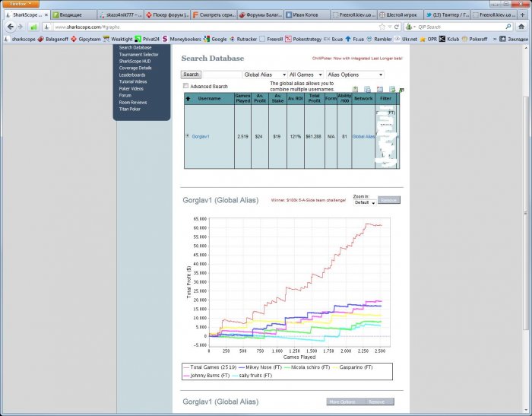Open the Kclub bookmark
Viewport: 532px width, 416px height.
[449, 39]
